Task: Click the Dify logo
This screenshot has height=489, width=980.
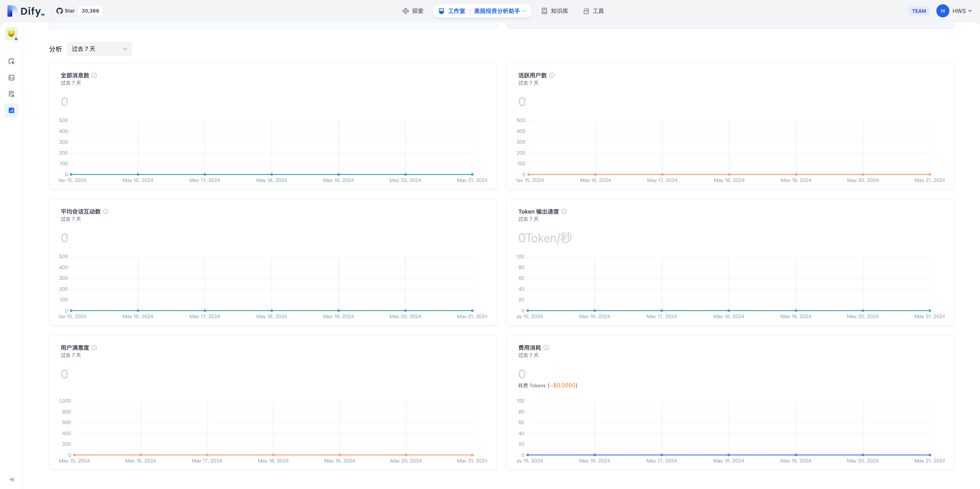Action: 26,11
